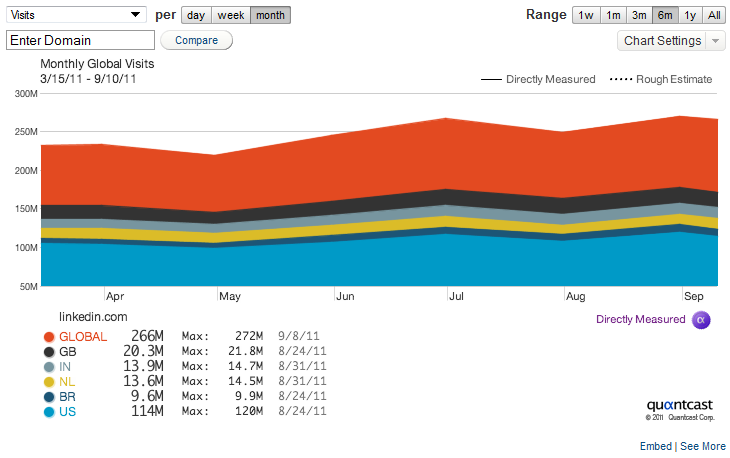Select the GLOBAL legend label
This screenshot has height=458, width=730.
click(x=83, y=337)
